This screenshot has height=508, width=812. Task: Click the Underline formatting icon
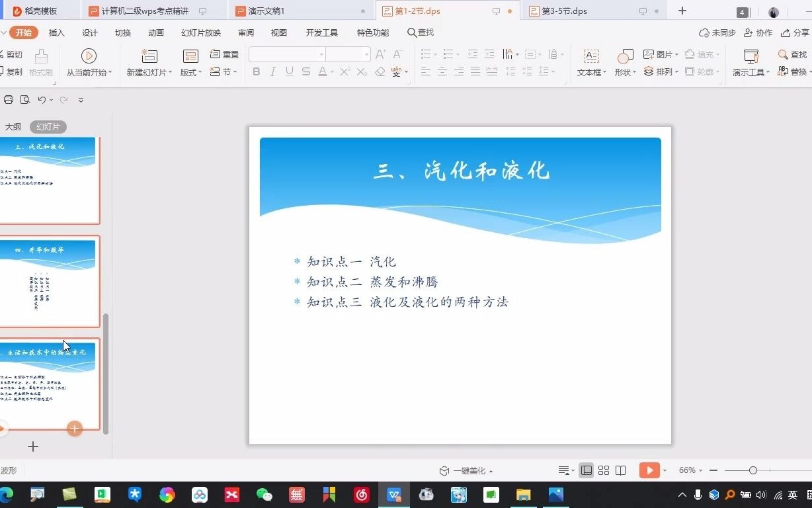coord(289,71)
